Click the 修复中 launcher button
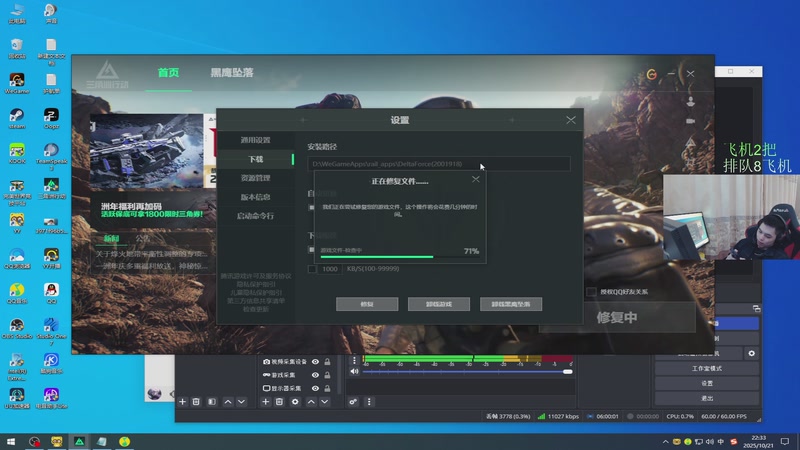The height and width of the screenshot is (450, 800). 617,317
